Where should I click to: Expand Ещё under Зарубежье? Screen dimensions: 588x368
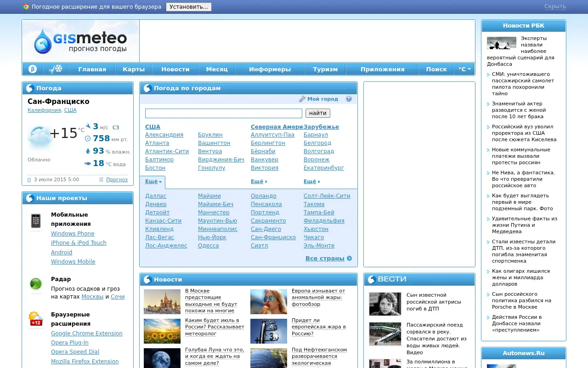coord(312,182)
